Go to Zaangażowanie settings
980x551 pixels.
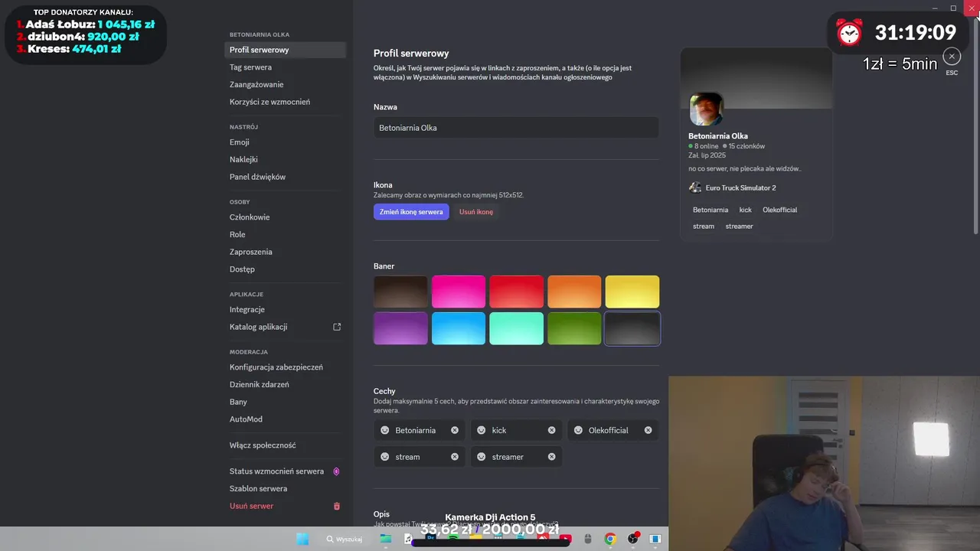coord(286,85)
